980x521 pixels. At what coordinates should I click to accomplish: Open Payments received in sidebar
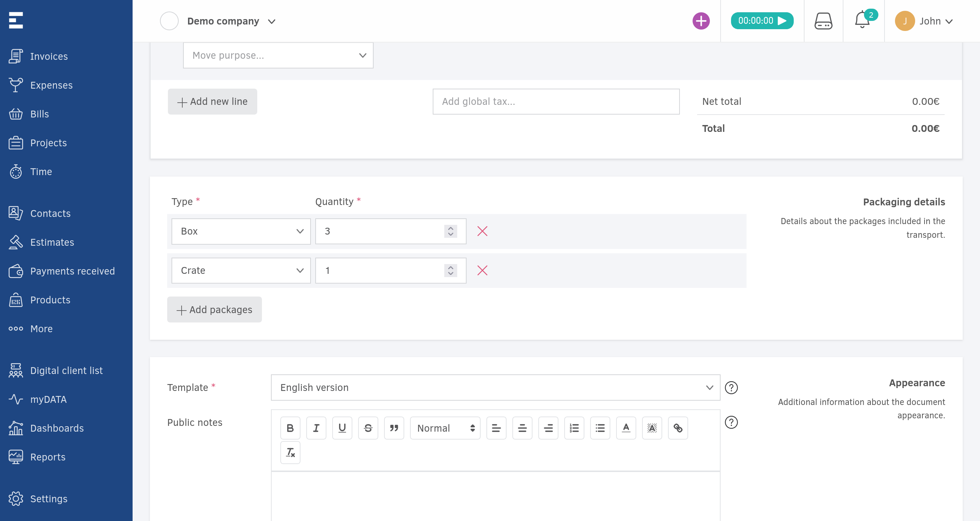[72, 271]
